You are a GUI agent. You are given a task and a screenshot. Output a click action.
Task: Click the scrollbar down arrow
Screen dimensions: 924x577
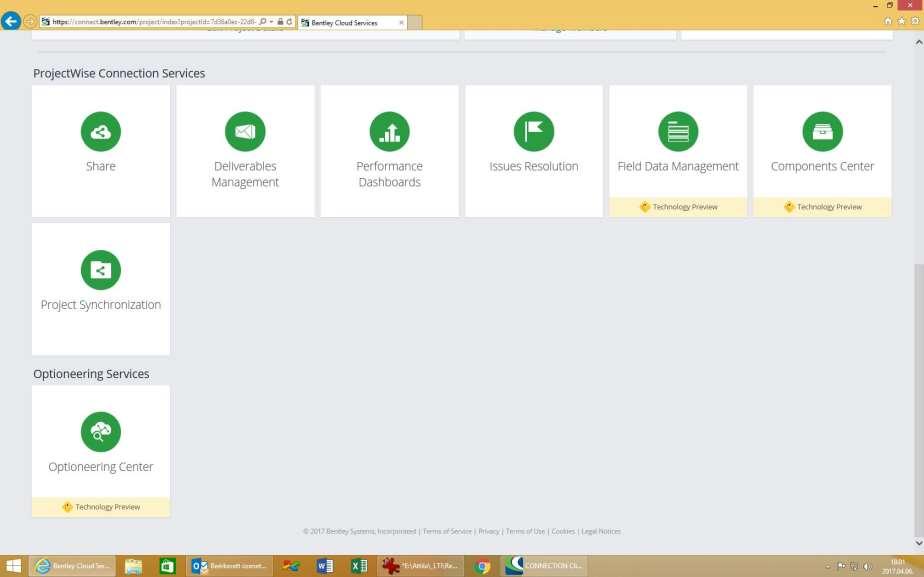(x=919, y=543)
